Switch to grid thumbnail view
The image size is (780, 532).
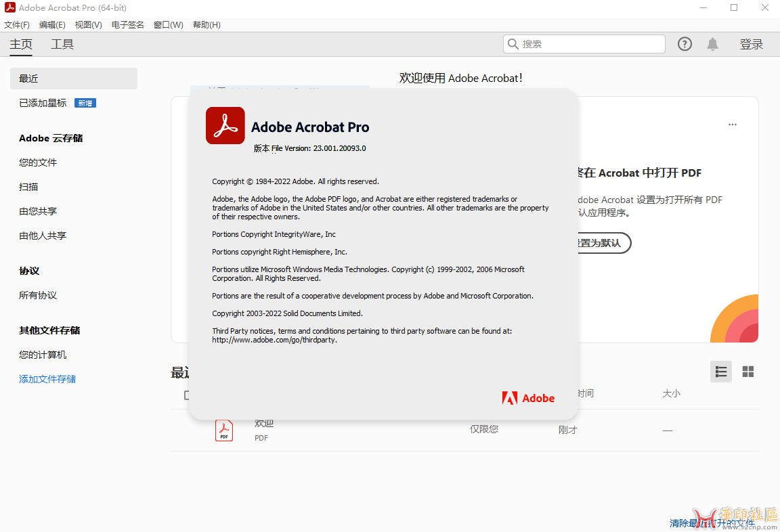click(747, 372)
